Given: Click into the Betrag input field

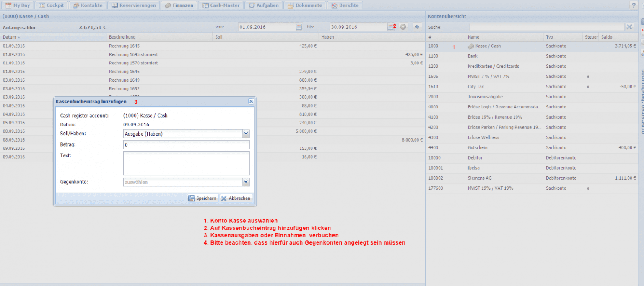Looking at the screenshot, I should click(186, 145).
